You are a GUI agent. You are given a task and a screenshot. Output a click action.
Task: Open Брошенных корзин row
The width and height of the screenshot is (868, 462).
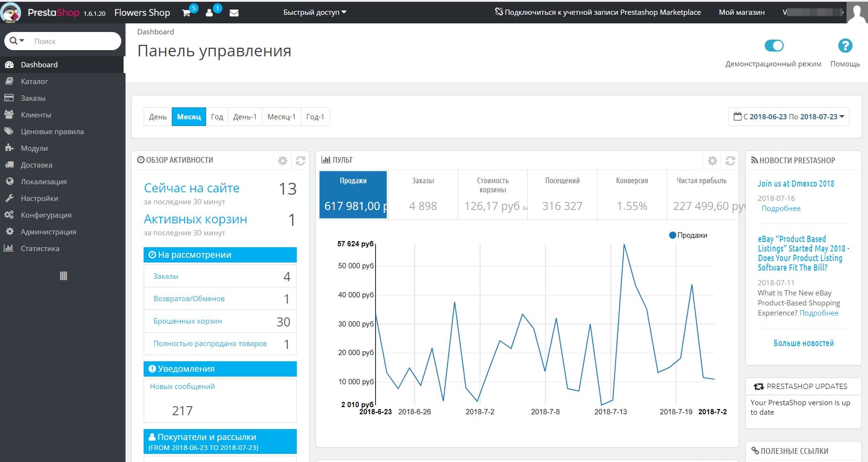[220, 321]
